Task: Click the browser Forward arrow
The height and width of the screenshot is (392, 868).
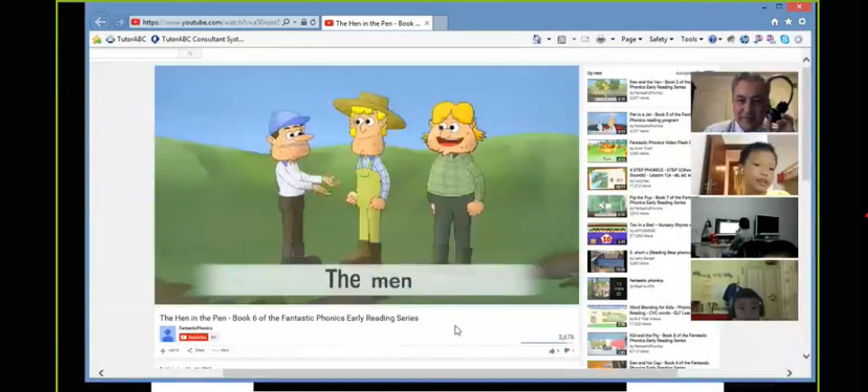Action: coord(119,22)
